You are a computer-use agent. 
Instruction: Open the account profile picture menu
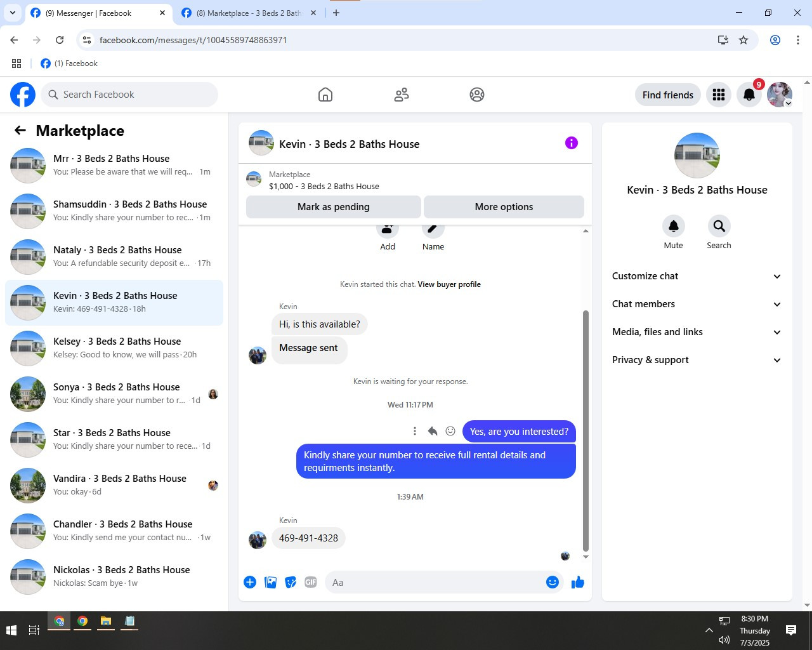[780, 95]
